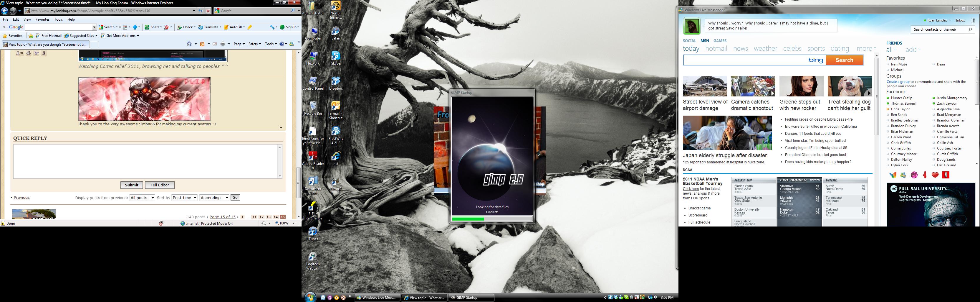Viewport: 980px width, 302px height.
Task: Open the Favorites menu in IE
Action: tap(42, 19)
